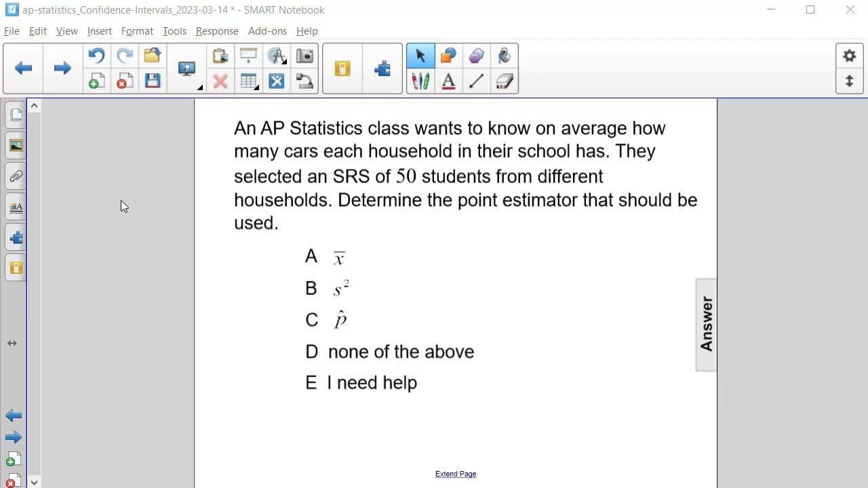Click the sidebar scroll down arrow
Image resolution: width=868 pixels, height=488 pixels.
34,482
